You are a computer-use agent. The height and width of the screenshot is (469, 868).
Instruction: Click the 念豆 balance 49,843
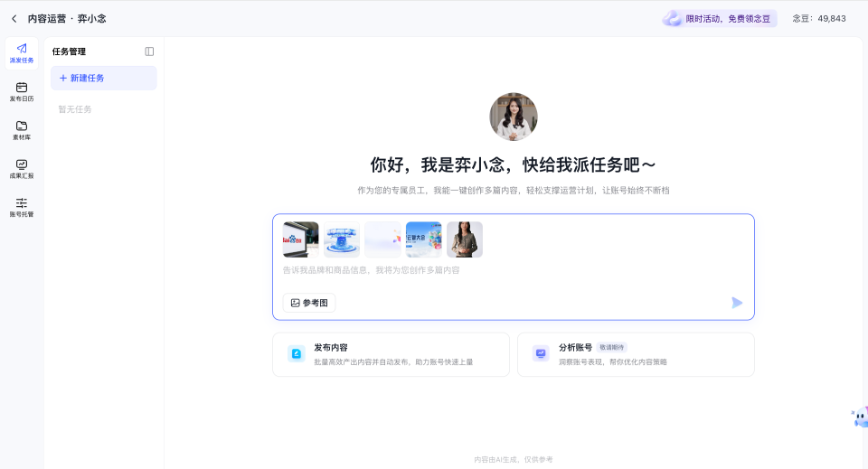pos(818,18)
